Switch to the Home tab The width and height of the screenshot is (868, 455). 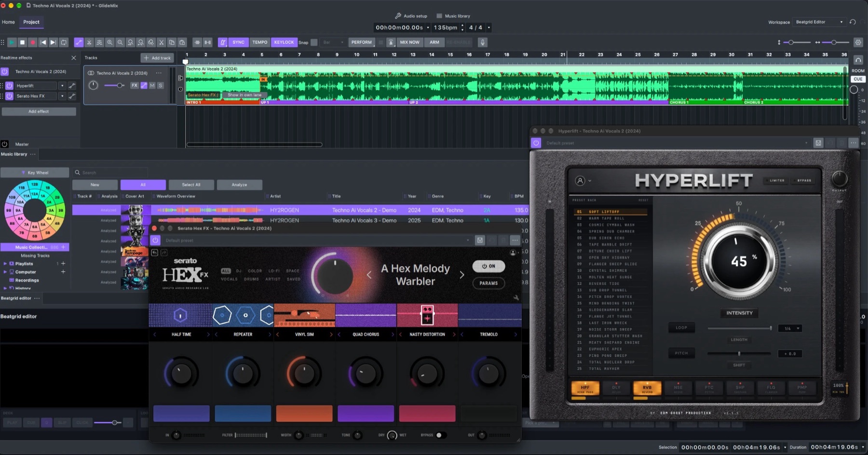coord(8,22)
